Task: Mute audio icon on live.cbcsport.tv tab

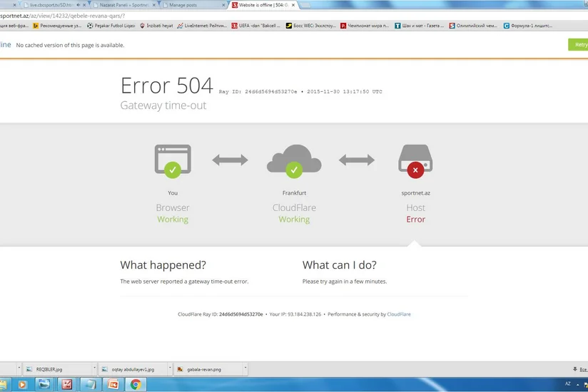Action: point(78,5)
